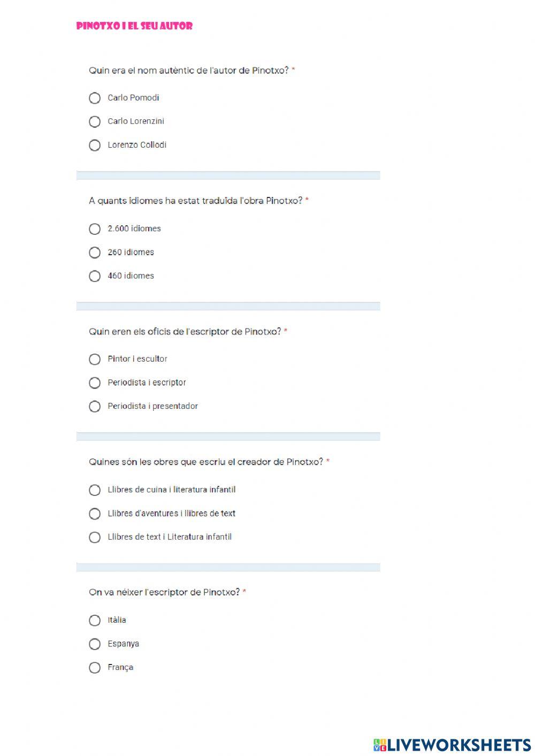Click the question about translated idiomes
The width and height of the screenshot is (535, 756).
pos(195,201)
